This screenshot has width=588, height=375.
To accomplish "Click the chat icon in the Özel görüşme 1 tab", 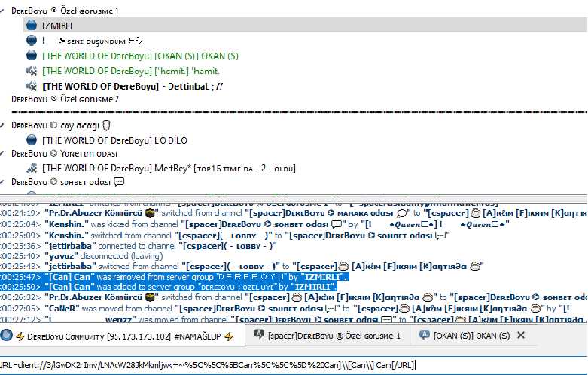I will click(x=259, y=335).
